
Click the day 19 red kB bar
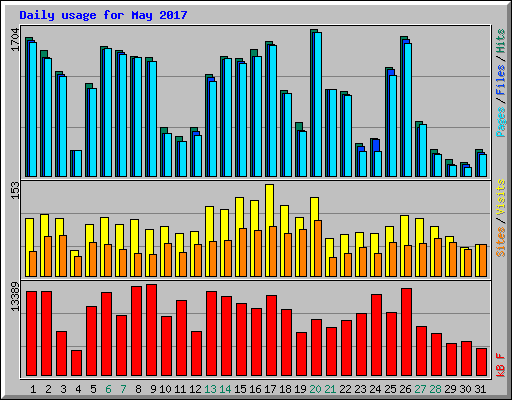(301, 354)
